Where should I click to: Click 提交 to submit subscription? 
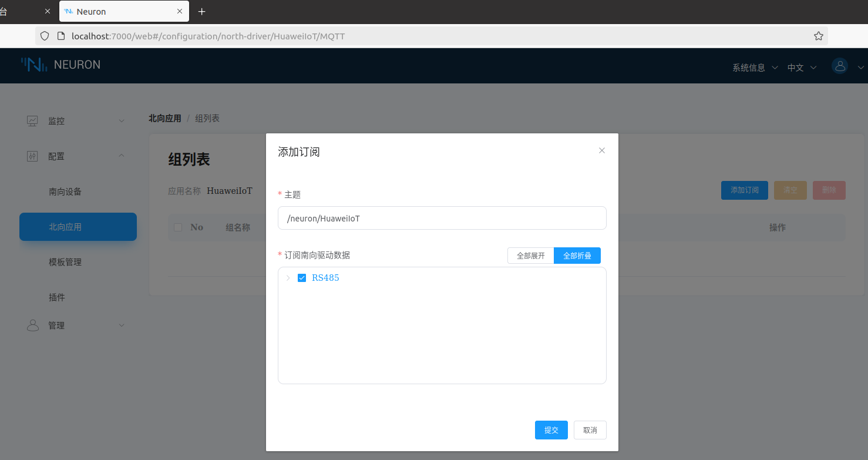pos(551,430)
